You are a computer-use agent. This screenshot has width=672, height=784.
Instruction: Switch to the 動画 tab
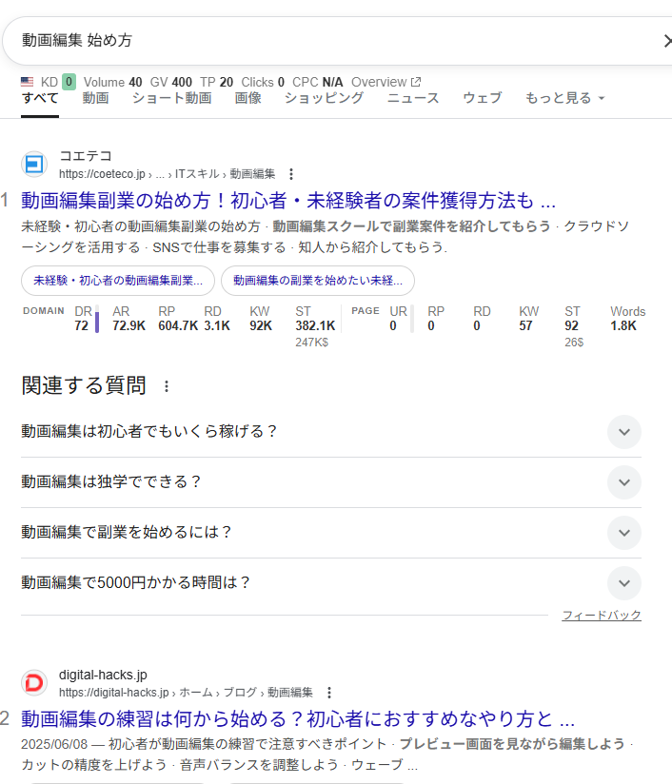pyautogui.click(x=95, y=98)
